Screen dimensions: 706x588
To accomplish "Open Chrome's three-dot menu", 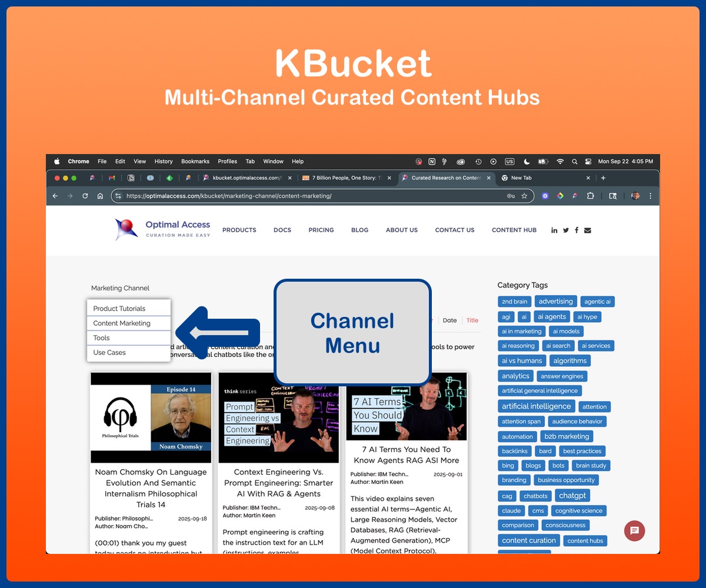I will coord(650,196).
